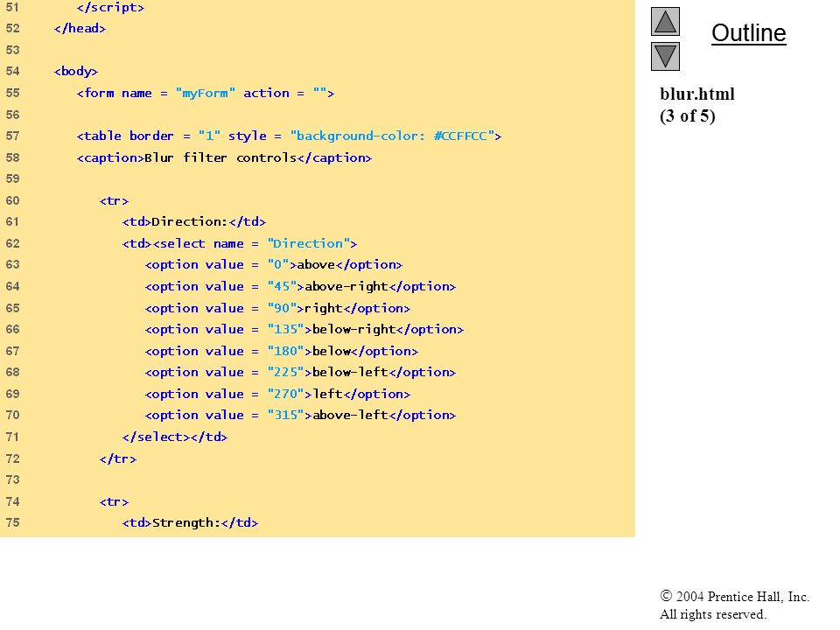The height and width of the screenshot is (630, 840).
Task: Click the </select></td> closing tags
Action: point(175,437)
